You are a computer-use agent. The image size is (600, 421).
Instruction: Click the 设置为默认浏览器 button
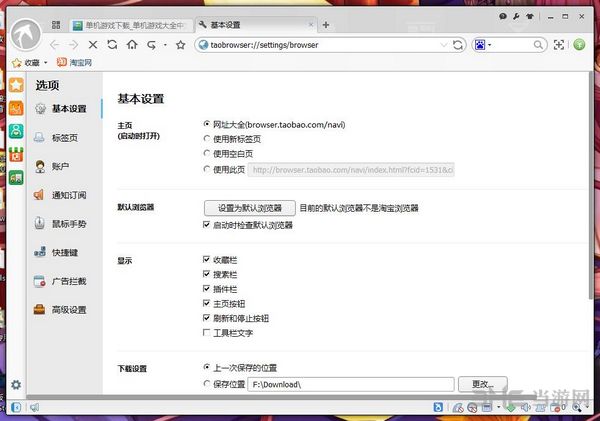coord(249,208)
